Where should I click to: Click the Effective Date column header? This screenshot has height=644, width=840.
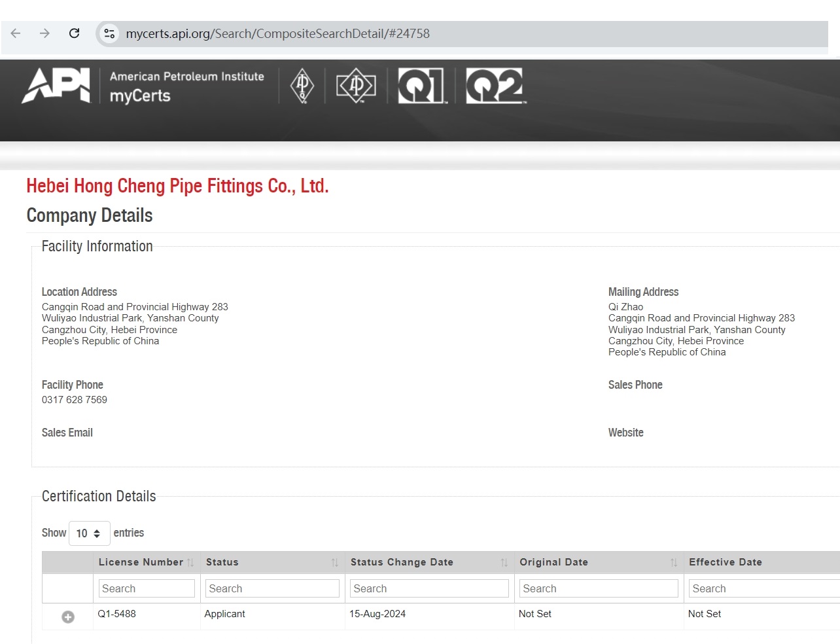(761, 562)
